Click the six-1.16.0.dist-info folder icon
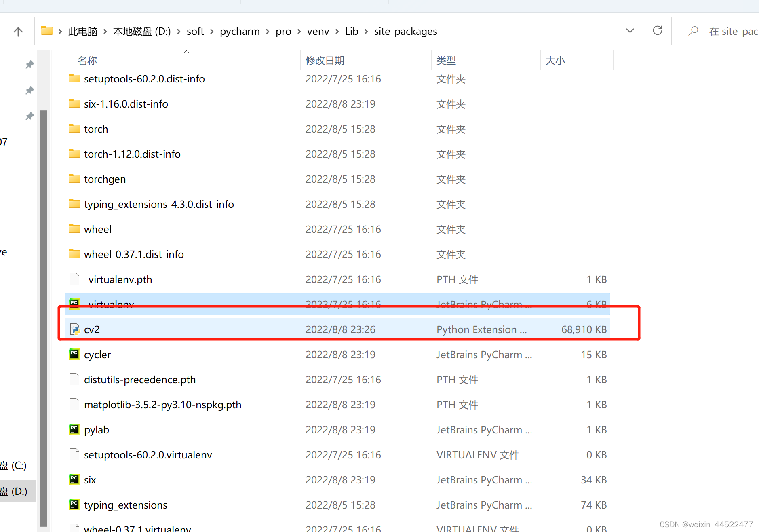 point(74,103)
